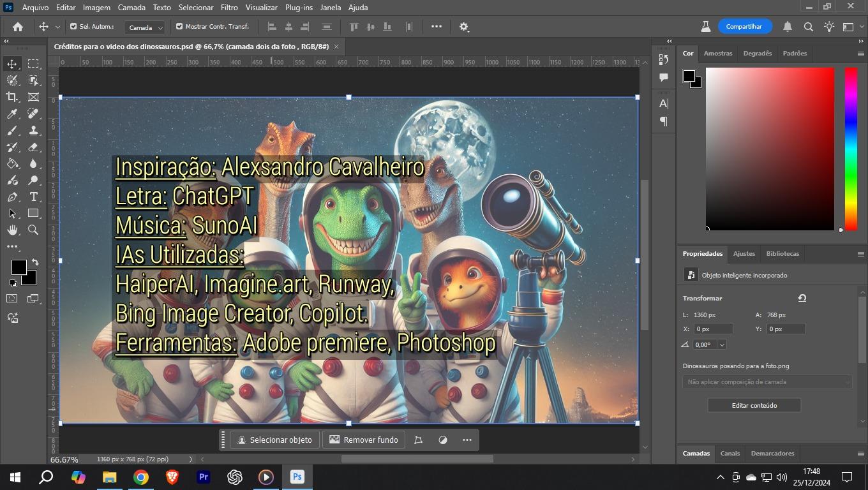Close the dinossauros.psd document tab
This screenshot has height=490, width=868.
pyautogui.click(x=336, y=47)
